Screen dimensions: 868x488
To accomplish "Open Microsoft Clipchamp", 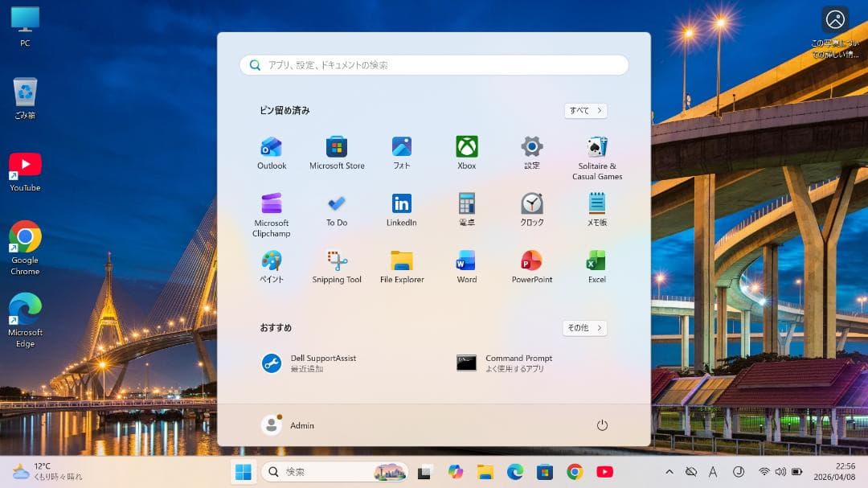I will pos(272,215).
